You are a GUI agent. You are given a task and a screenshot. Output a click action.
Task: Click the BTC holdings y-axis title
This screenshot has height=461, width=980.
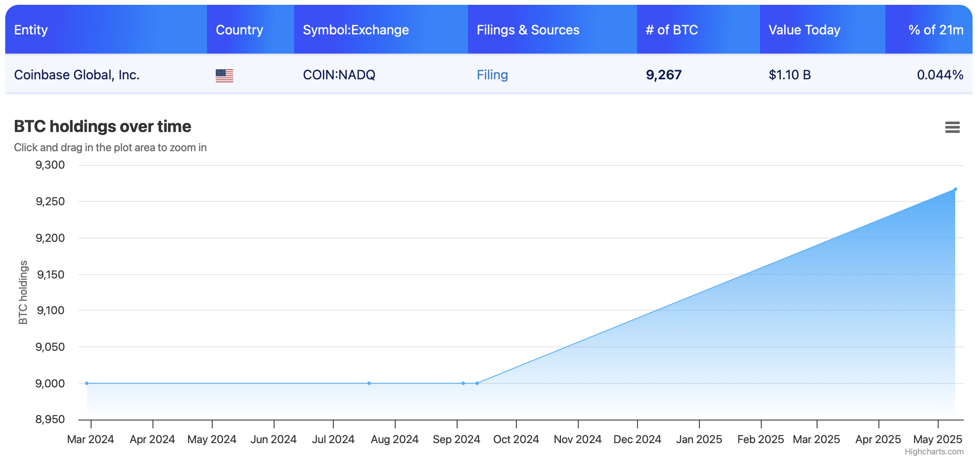click(x=23, y=292)
